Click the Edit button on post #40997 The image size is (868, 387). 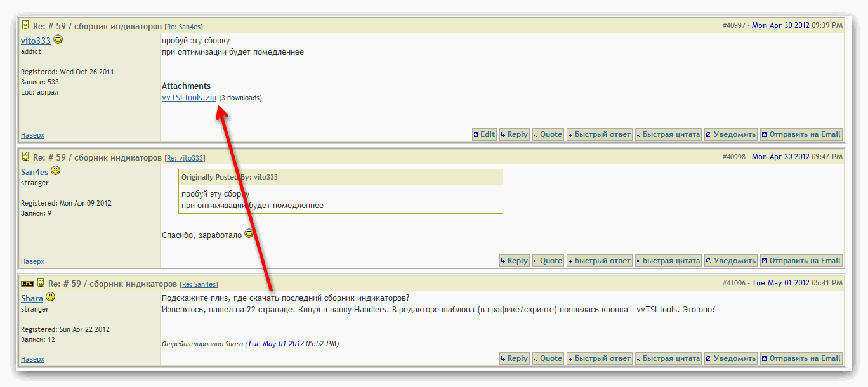point(484,134)
